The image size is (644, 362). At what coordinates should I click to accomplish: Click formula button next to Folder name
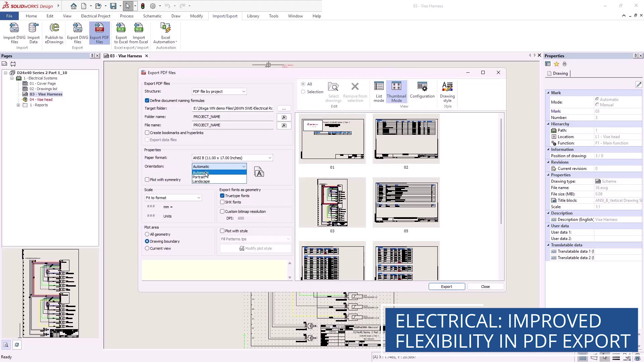[x=284, y=117]
